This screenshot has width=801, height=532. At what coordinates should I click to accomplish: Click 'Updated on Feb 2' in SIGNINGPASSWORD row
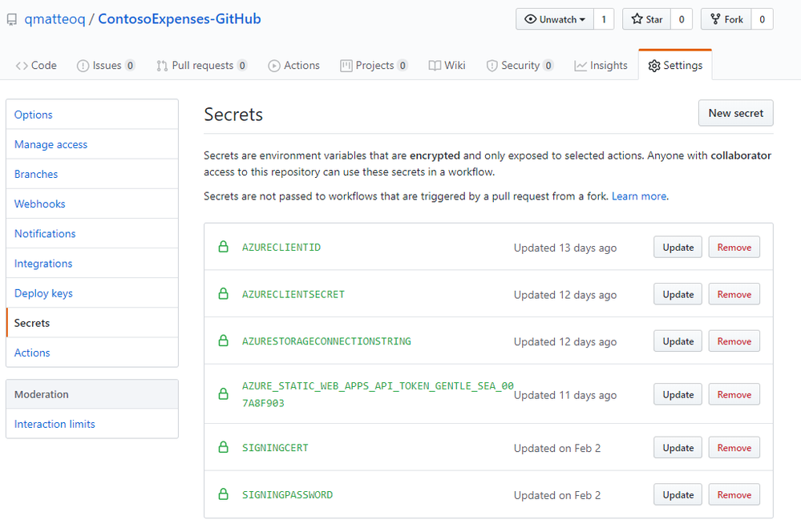557,495
